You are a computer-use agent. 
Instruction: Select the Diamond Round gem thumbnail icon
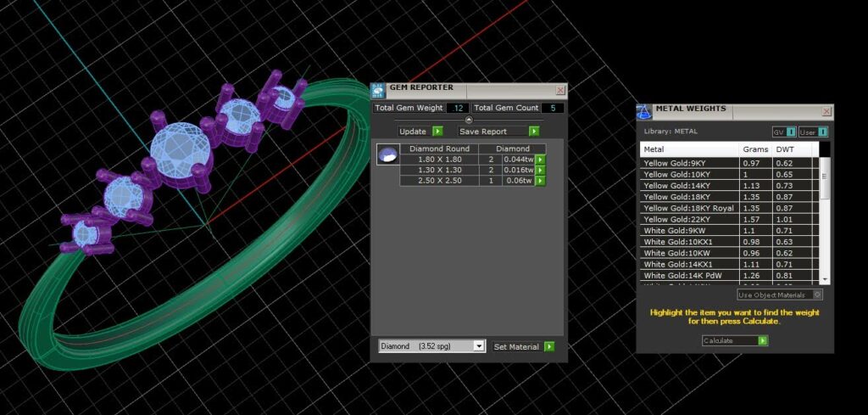387,154
